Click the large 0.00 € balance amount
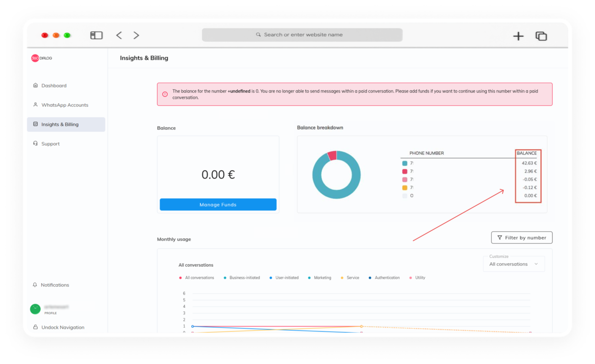Image resolution: width=595 pixels, height=364 pixels. [x=218, y=175]
